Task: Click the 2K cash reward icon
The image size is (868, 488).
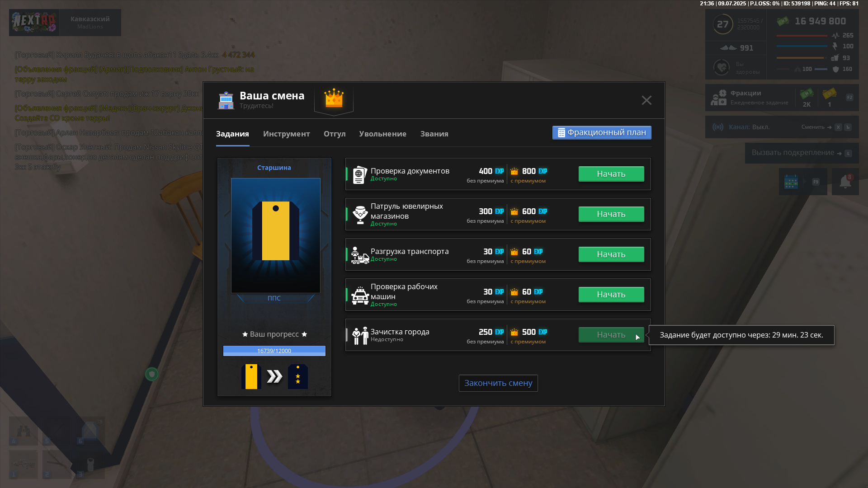Action: coord(807,94)
